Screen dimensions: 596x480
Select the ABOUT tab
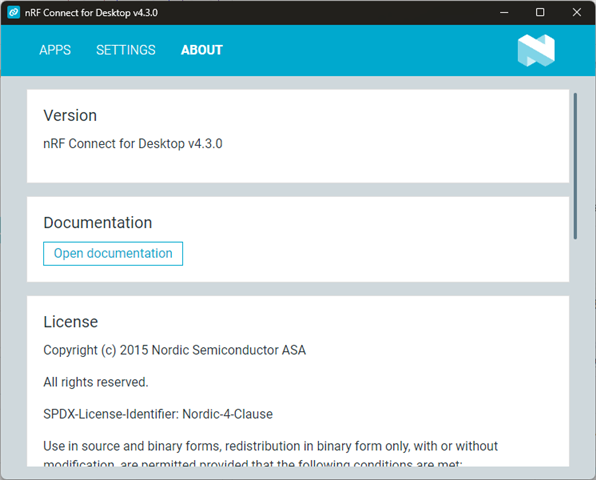201,50
